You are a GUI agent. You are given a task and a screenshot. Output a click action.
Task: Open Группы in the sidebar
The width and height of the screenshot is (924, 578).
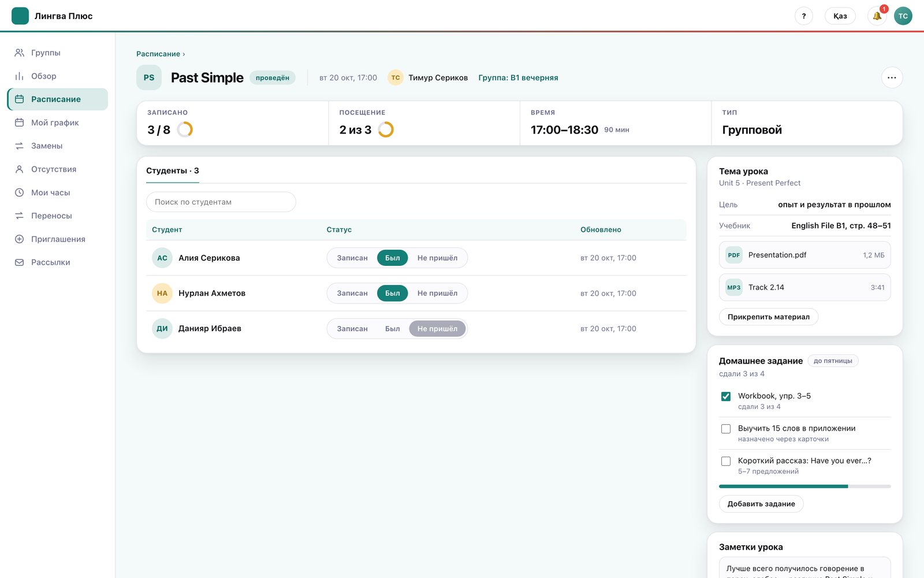[x=58, y=53]
